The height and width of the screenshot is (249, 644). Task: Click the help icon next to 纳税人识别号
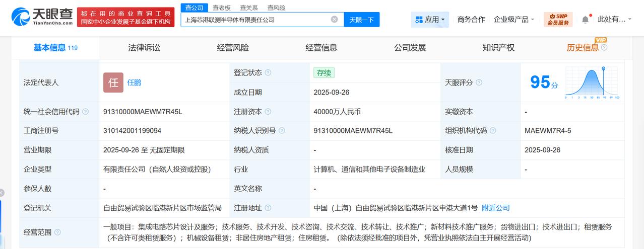(282, 131)
